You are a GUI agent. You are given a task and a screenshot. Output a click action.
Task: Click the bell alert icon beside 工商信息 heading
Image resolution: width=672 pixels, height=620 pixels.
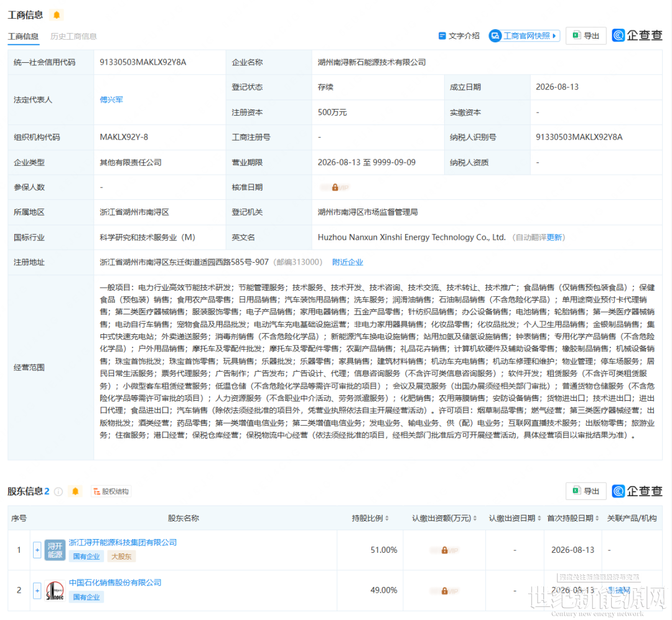[57, 15]
